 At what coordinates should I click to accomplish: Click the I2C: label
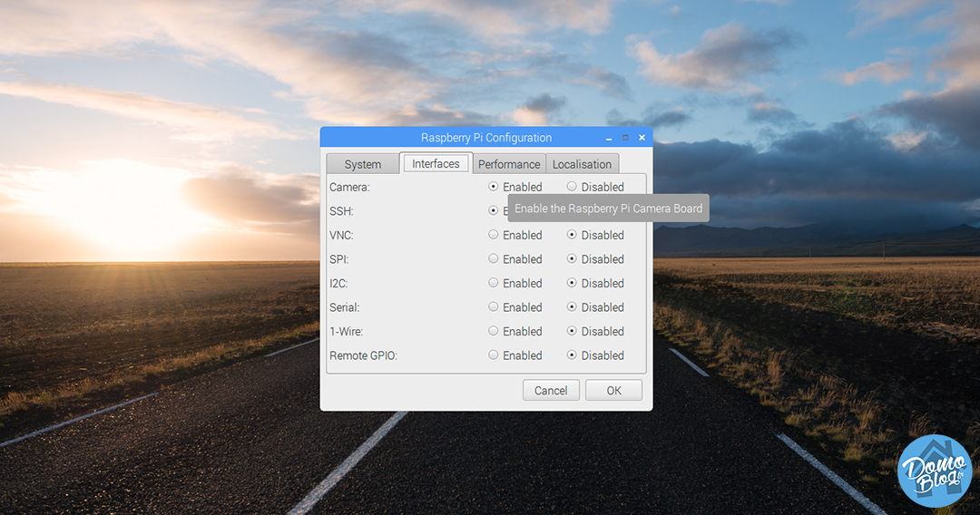(338, 284)
